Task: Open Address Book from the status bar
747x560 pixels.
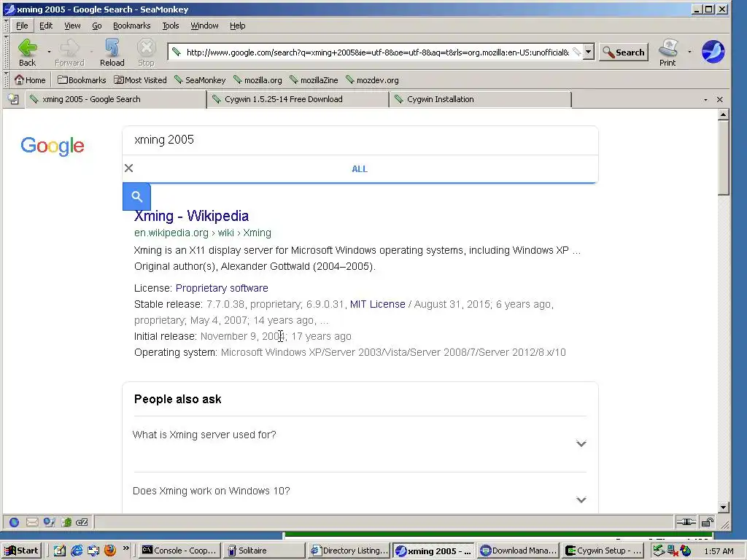Action: click(x=66, y=522)
